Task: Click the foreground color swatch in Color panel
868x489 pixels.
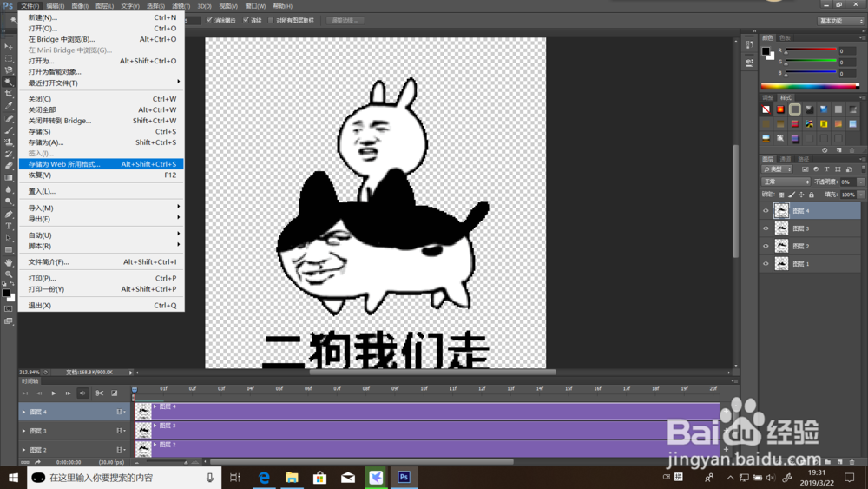Action: click(x=766, y=51)
